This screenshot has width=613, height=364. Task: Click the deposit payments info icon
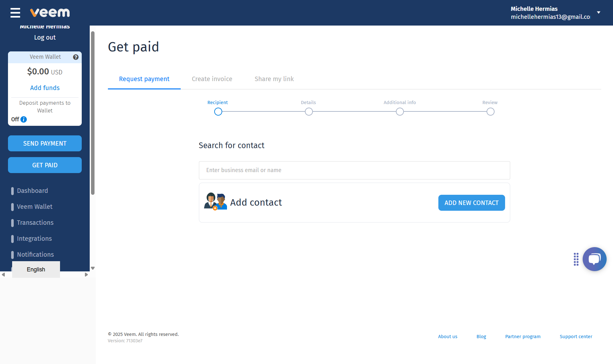(x=24, y=119)
